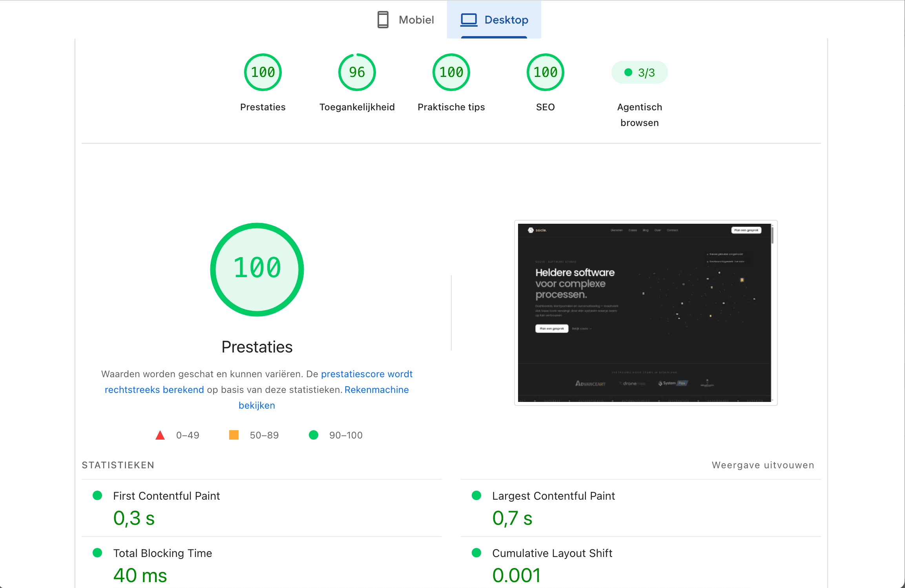Click the Cumulative Layout Shift metric
Viewport: 905px width, 588px height.
point(641,562)
